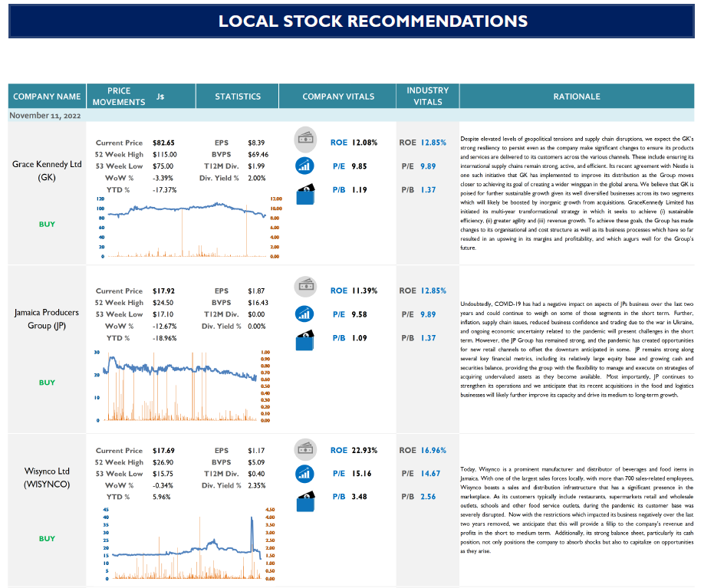Viewport: 714px width, 588px height.
Task: Click the bar chart P/E icon for Grace Kennedy
Action: [304, 166]
